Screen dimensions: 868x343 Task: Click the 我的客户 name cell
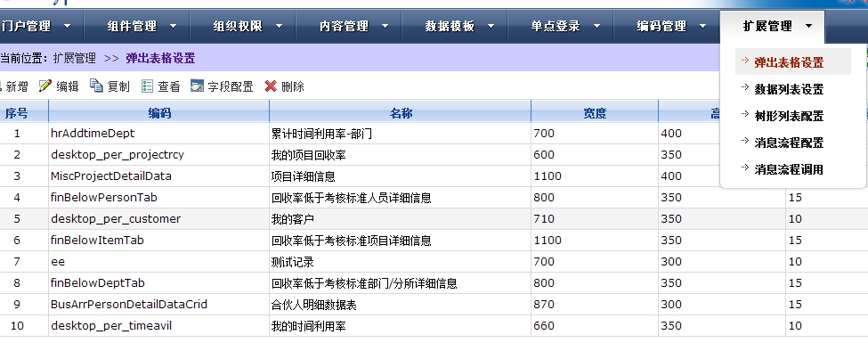401,219
